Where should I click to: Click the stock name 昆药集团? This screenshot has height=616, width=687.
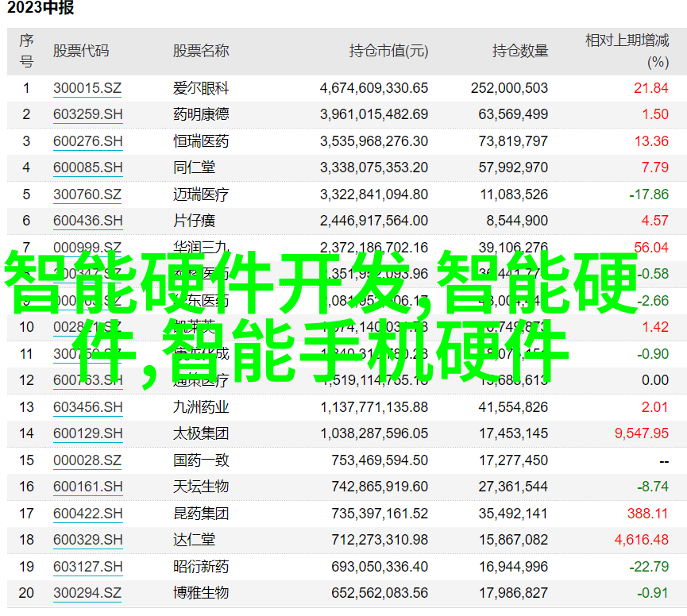201,514
